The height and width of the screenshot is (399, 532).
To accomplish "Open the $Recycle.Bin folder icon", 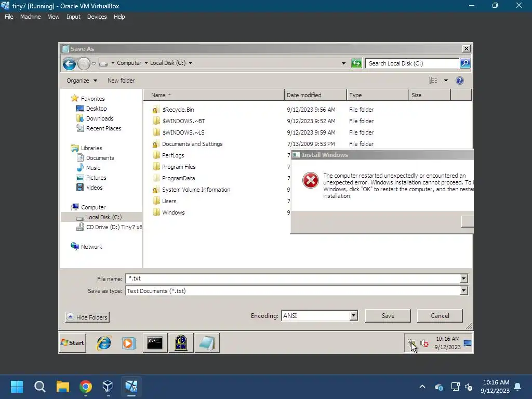I will coord(156,110).
